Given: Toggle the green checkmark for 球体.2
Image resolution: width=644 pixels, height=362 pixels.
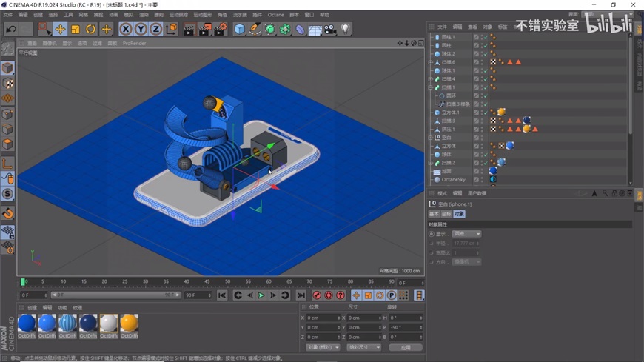Looking at the screenshot, I should pos(485,54).
